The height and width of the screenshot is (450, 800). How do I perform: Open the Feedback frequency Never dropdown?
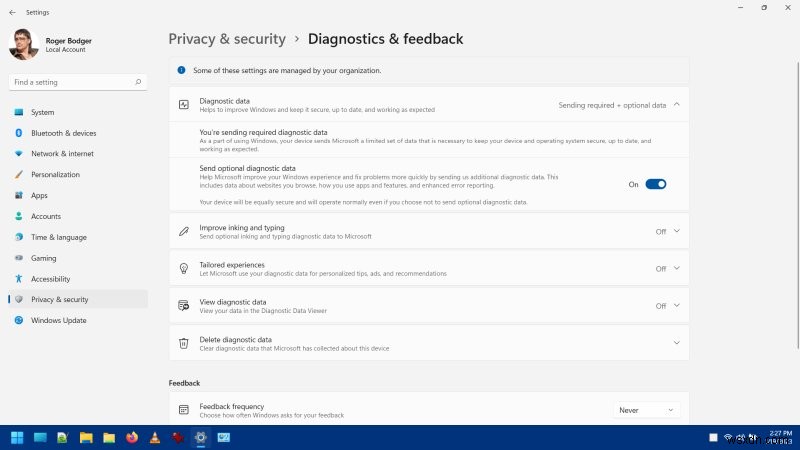[646, 410]
